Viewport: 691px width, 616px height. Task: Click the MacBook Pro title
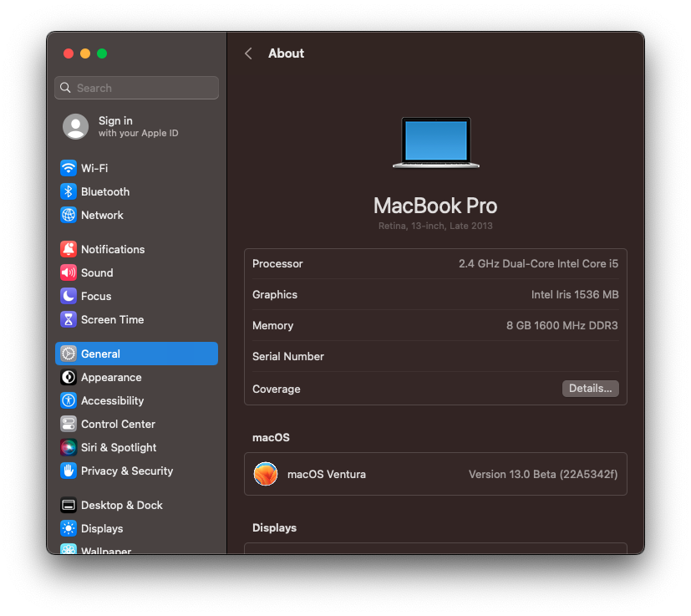point(435,206)
